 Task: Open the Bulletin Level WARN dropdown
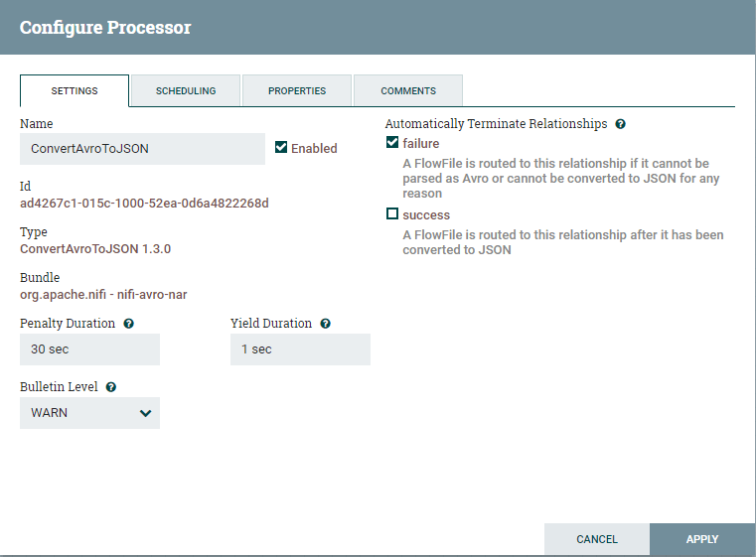pyautogui.click(x=89, y=413)
